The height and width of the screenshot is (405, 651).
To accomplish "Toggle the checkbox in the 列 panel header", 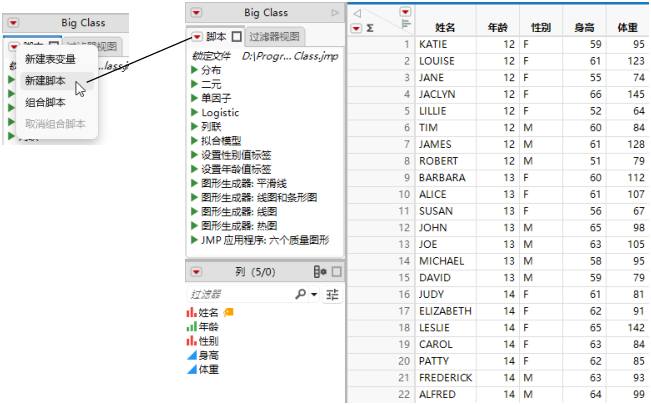I will click(x=337, y=272).
